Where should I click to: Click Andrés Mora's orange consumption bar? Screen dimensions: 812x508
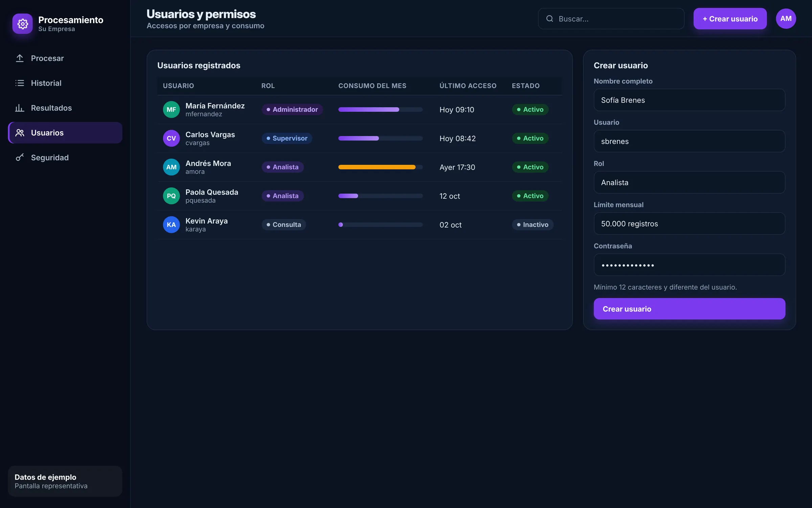pos(380,167)
